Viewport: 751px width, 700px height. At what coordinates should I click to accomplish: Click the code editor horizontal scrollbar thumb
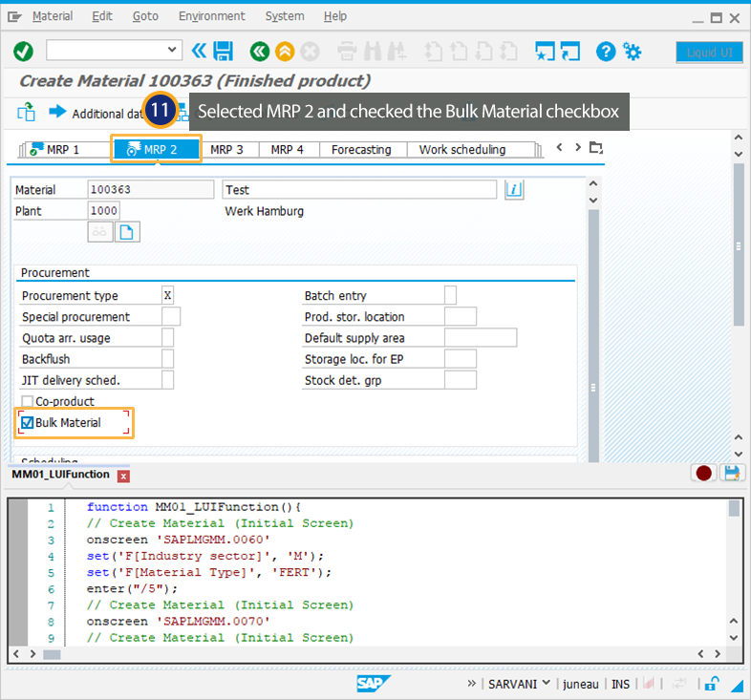point(52,654)
